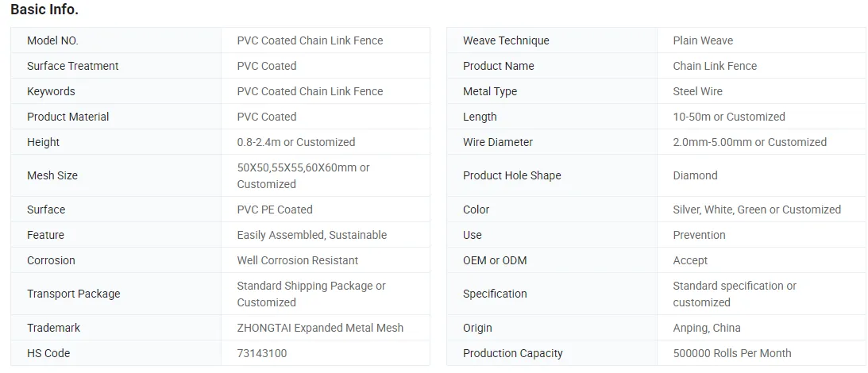This screenshot has height=373, width=868.
Task: Select the Mesh Size value text
Action: tap(303, 175)
